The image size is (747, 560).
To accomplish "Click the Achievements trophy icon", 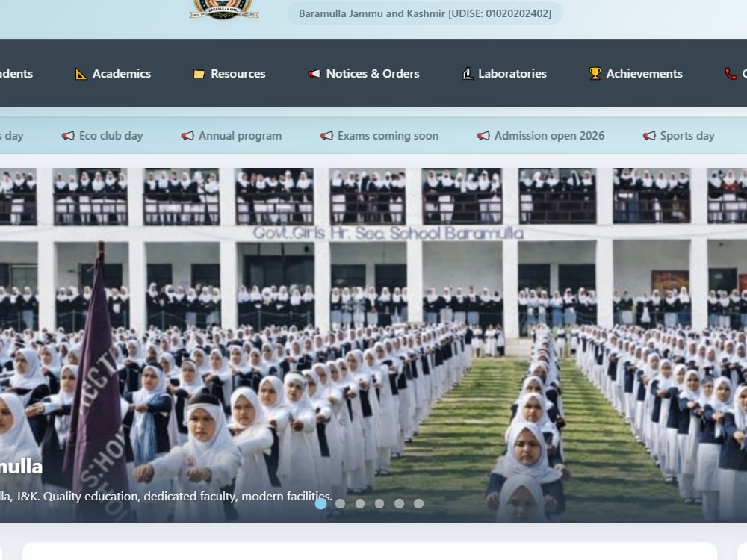I will tap(595, 74).
